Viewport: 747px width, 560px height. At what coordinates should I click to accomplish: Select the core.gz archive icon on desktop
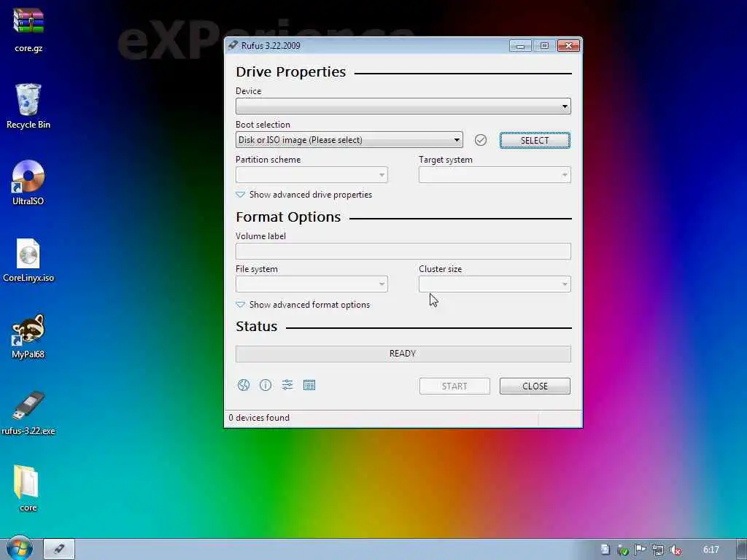pyautogui.click(x=28, y=29)
